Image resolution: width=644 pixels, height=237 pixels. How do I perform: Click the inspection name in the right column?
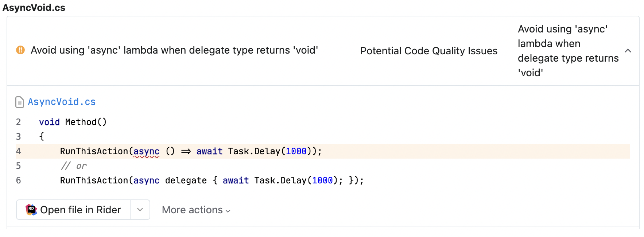click(x=568, y=51)
